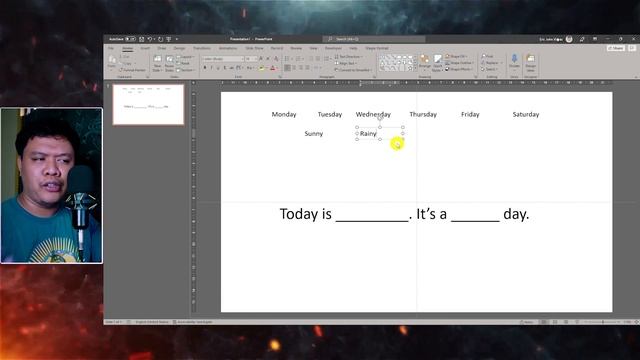This screenshot has width=640, height=360.
Task: Click the Bullets list icon
Action: click(x=287, y=59)
